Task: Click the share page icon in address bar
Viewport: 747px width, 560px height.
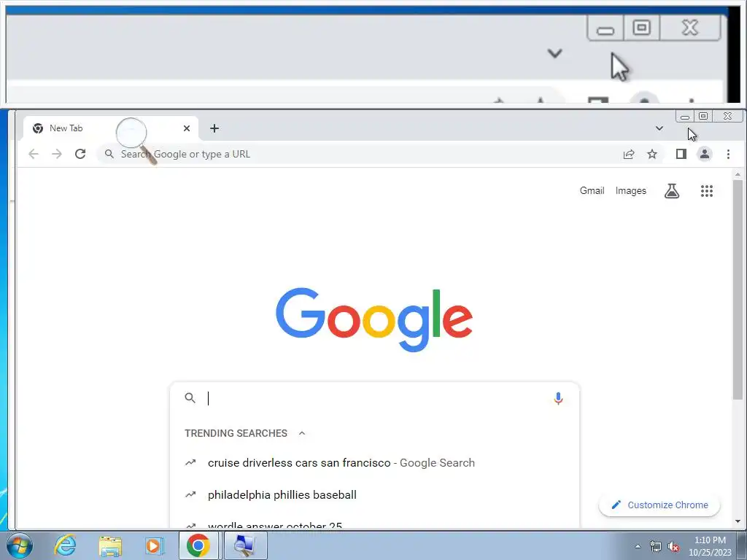Action: (x=629, y=154)
